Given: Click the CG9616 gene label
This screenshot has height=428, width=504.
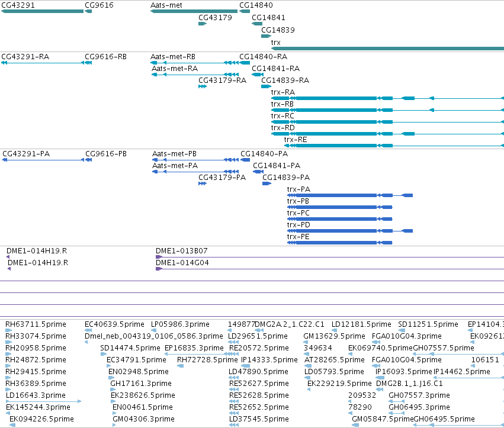Looking at the screenshot, I should [99, 5].
